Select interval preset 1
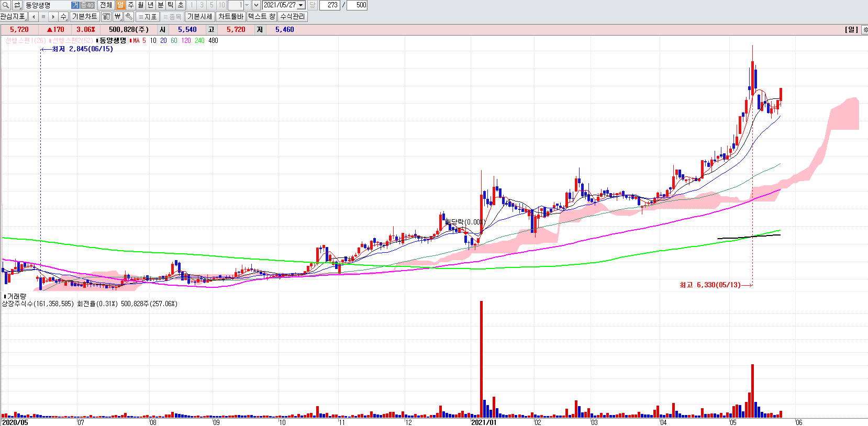The height and width of the screenshot is (426, 868). click(x=192, y=5)
